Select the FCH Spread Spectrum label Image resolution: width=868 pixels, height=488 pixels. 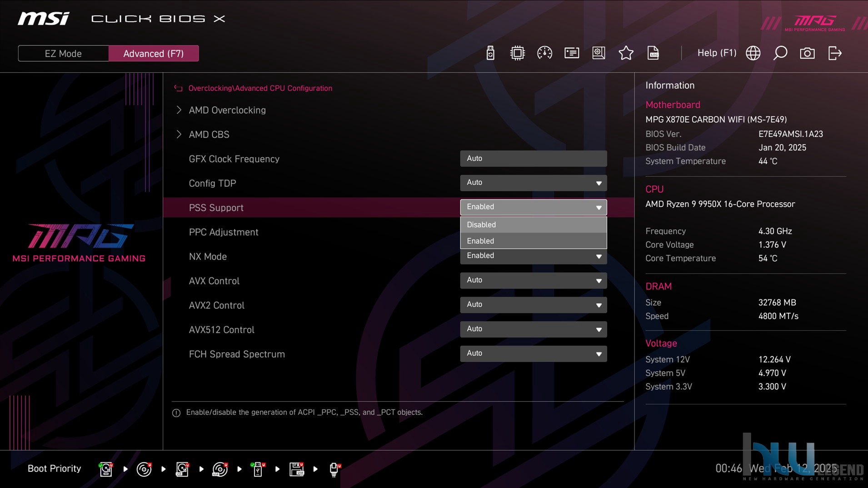coord(237,354)
